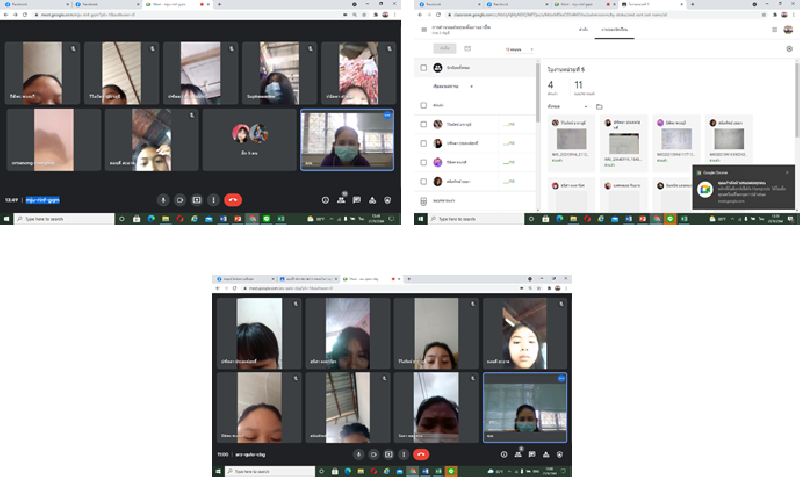The image size is (800, 477).
Task: Mute microphone in the nine-tile Meet call
Action: 164,199
